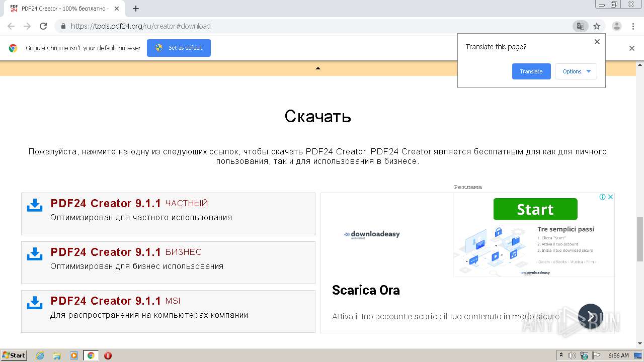The image size is (644, 362).
Task: Click the Реклама label
Action: coord(468,187)
